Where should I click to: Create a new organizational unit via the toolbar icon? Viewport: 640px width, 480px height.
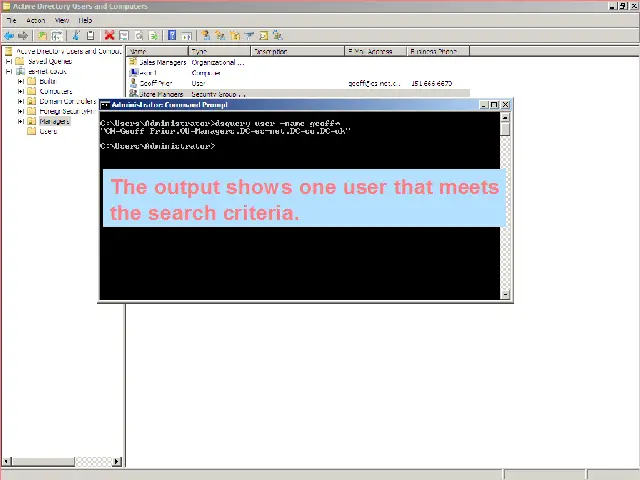click(235, 36)
